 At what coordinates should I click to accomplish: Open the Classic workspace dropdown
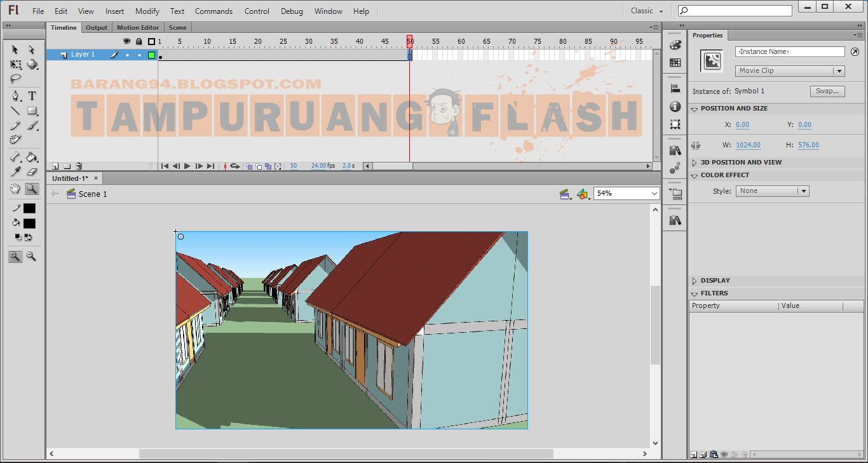(647, 11)
